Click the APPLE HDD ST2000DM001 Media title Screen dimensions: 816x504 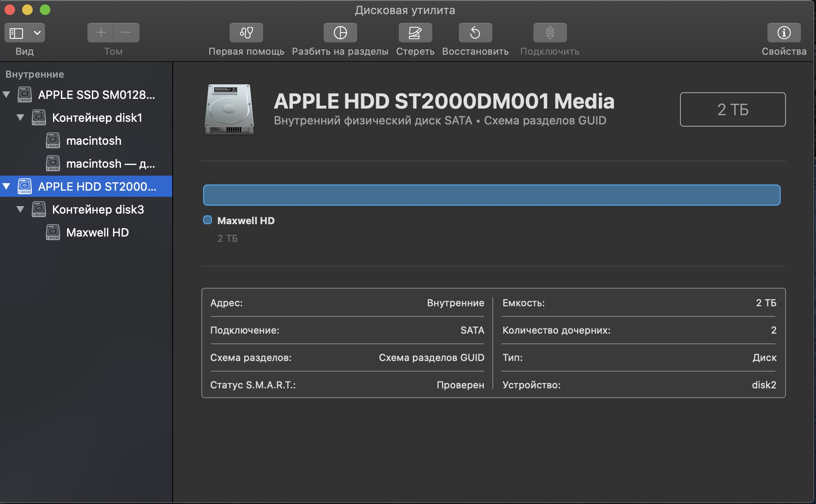pyautogui.click(x=444, y=101)
